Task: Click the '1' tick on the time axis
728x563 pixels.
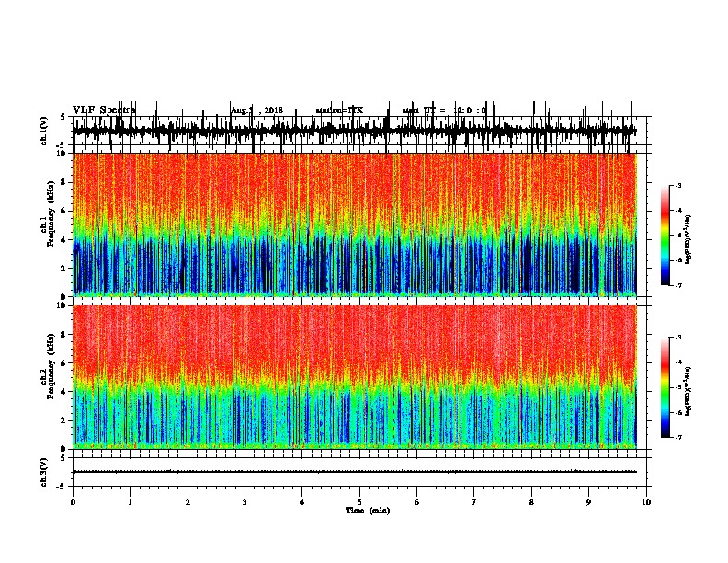Action: point(130,502)
